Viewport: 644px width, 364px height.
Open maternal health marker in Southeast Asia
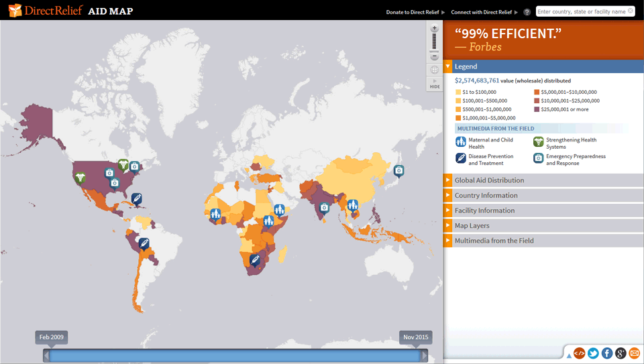352,204
